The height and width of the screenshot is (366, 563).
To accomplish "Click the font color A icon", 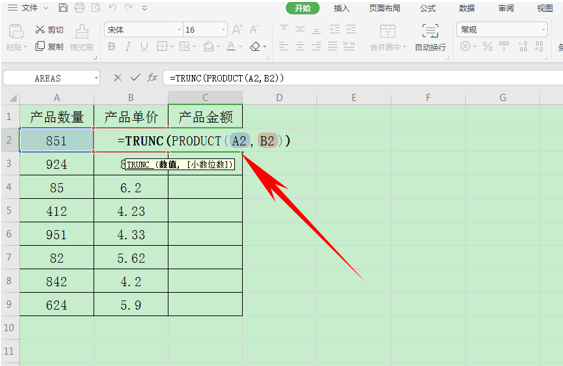I will [x=231, y=46].
